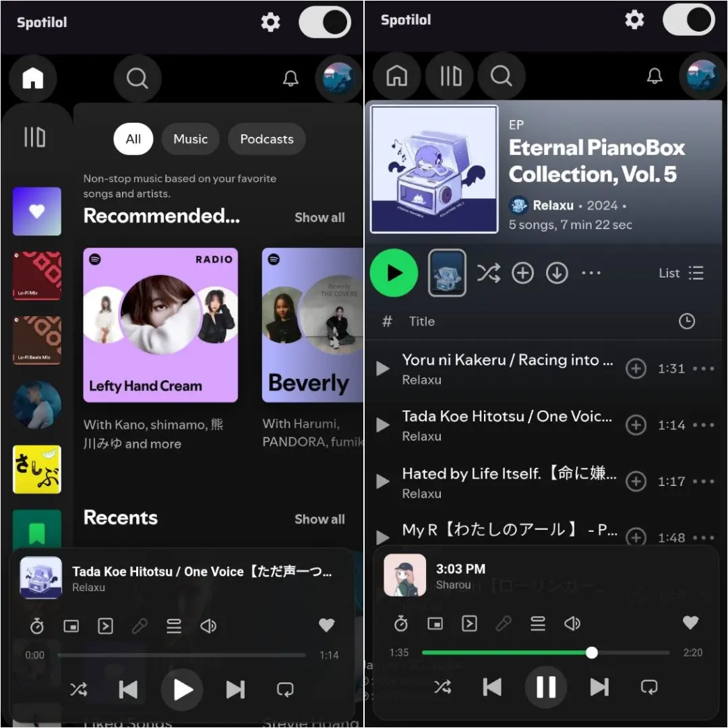Click progress bar in left player

click(181, 655)
